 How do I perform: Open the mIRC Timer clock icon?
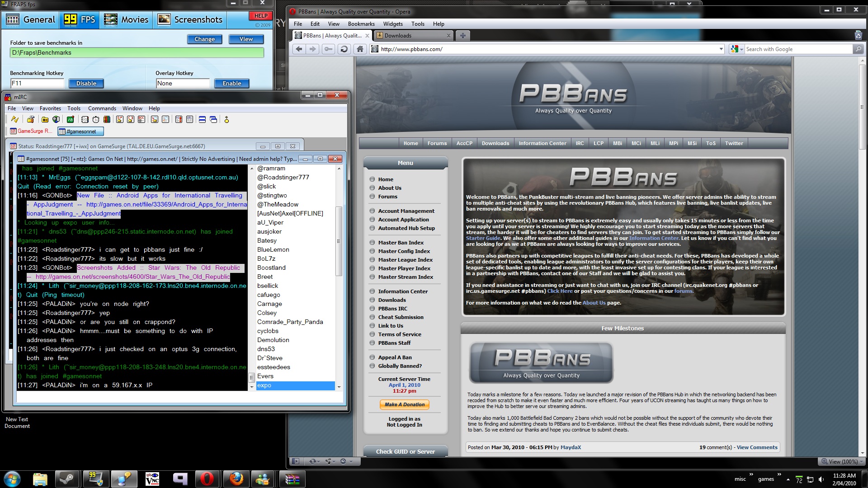pyautogui.click(x=96, y=119)
